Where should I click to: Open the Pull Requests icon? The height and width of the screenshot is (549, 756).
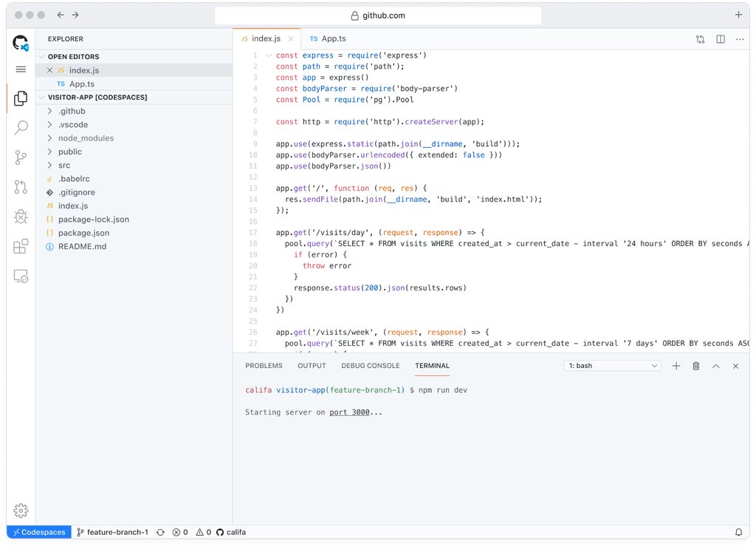pyautogui.click(x=21, y=187)
